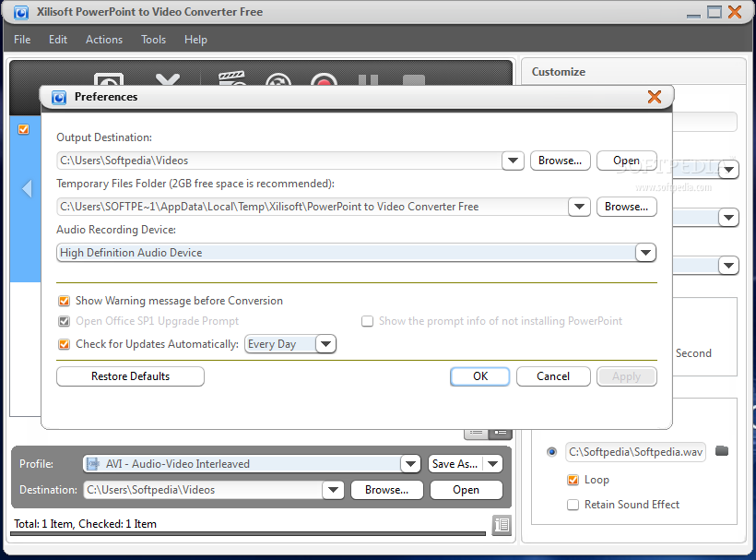Click Browse for Temporary Files Folder
The height and width of the screenshot is (560, 756).
pos(626,207)
